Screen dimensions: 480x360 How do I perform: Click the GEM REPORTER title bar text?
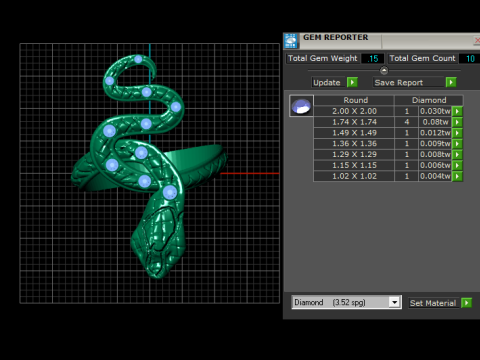[x=335, y=37]
